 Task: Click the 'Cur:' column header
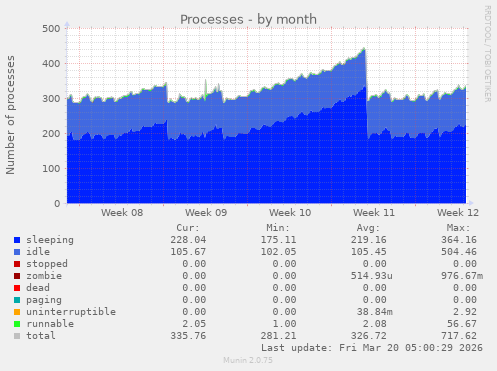(x=188, y=228)
